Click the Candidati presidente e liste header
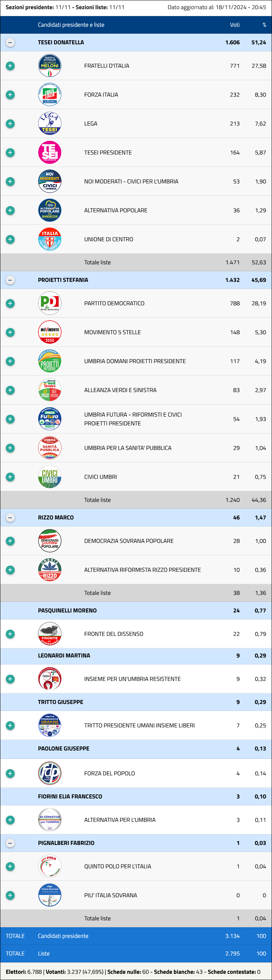 click(71, 25)
